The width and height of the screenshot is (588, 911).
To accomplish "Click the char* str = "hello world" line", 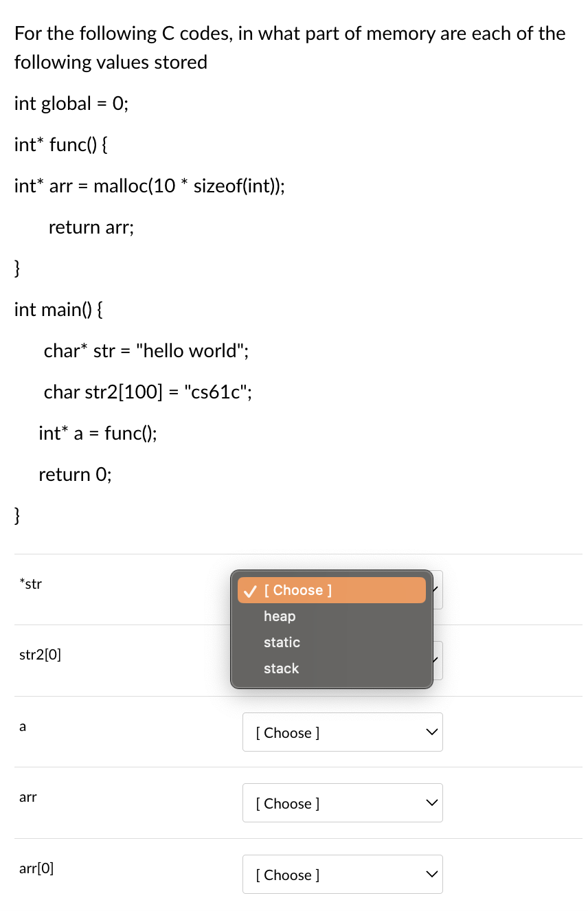I will click(x=146, y=351).
